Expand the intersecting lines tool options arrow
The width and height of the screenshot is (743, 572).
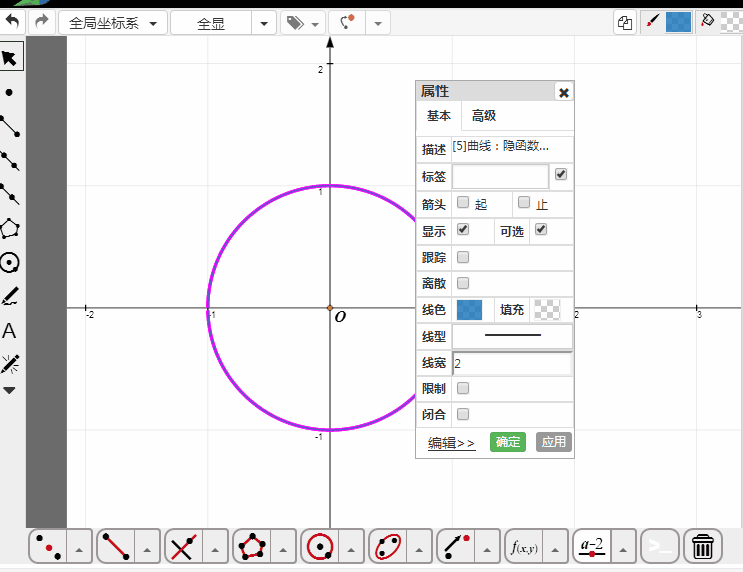(215, 550)
